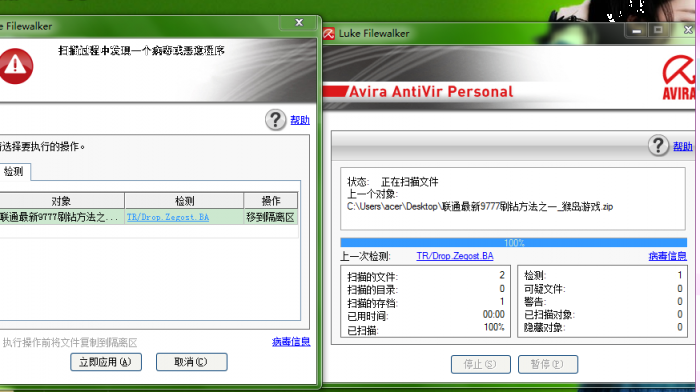Click the help question mark icon in scan window
Image resolution: width=700 pixels, height=392 pixels.
pyautogui.click(x=658, y=146)
